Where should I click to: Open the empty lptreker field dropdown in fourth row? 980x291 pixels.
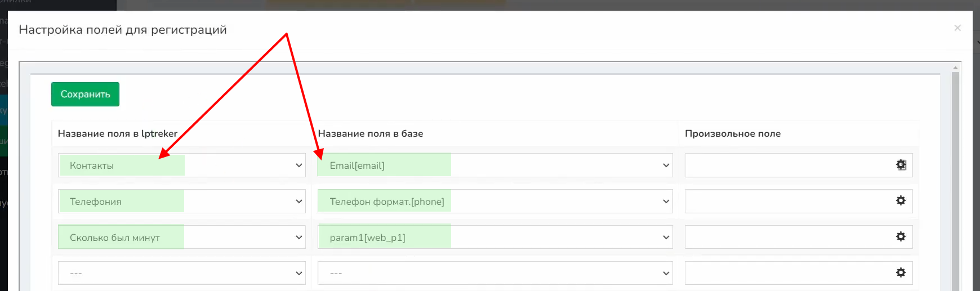coord(181,273)
